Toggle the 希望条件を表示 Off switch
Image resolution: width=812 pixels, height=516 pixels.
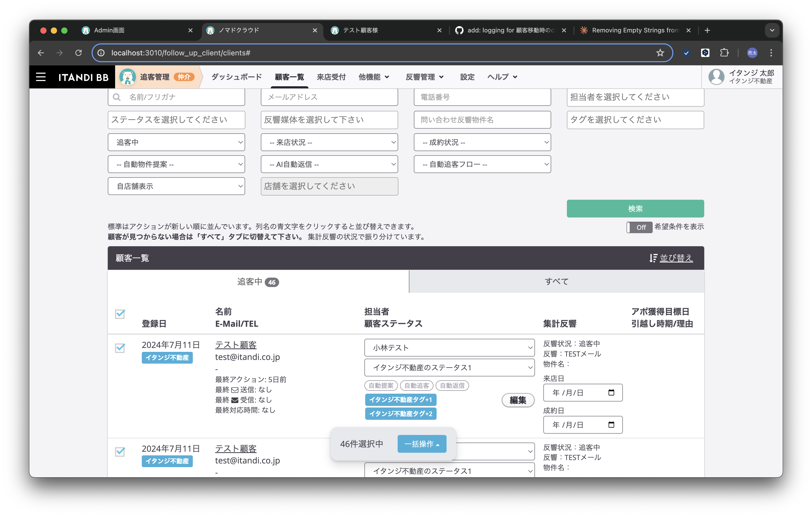pyautogui.click(x=639, y=227)
